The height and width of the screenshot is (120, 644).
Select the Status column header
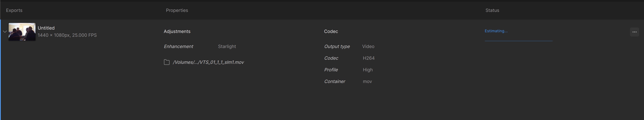(x=492, y=10)
